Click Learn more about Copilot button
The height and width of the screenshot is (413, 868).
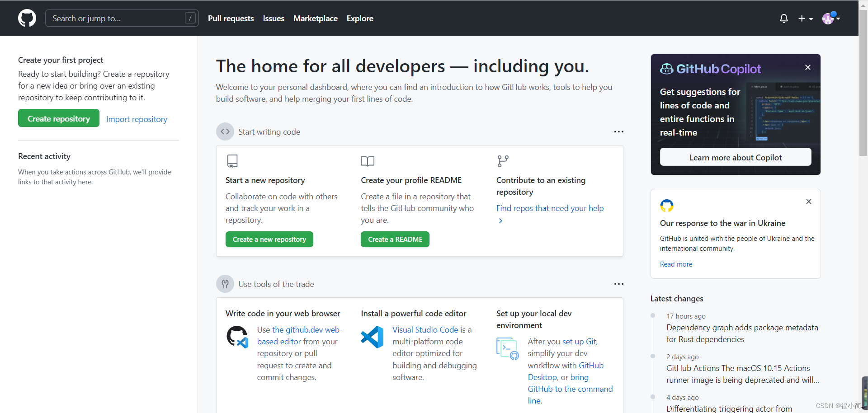[736, 157]
